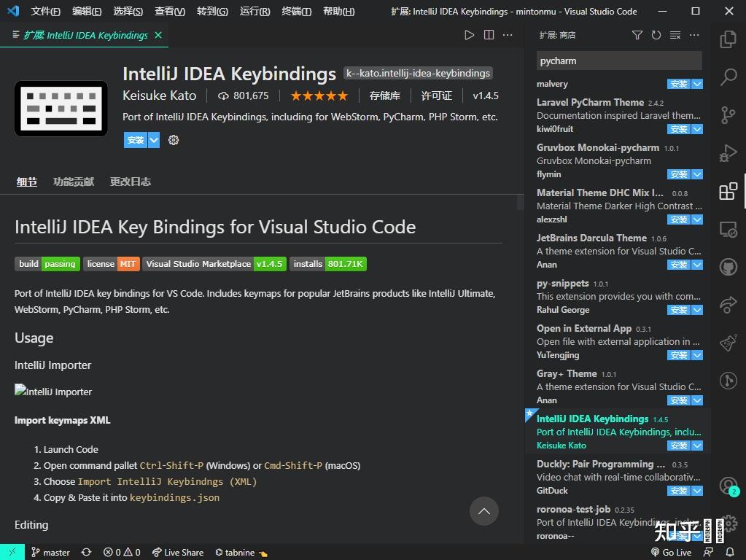Clear extensions search results icon
This screenshot has width=746, height=560.
(x=675, y=35)
